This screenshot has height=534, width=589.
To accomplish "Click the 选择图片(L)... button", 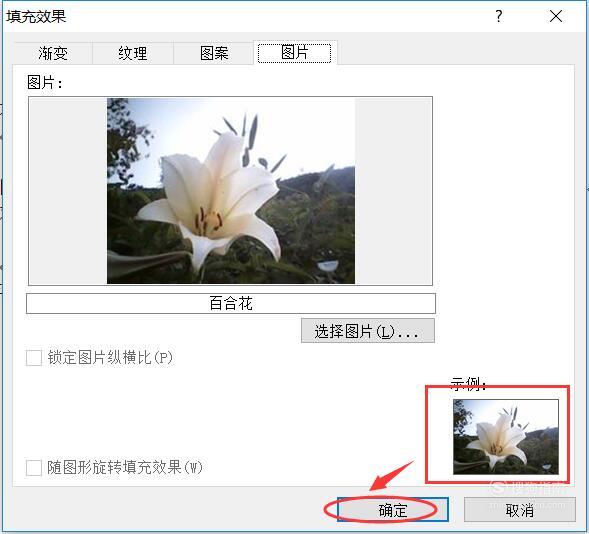I will 368,331.
